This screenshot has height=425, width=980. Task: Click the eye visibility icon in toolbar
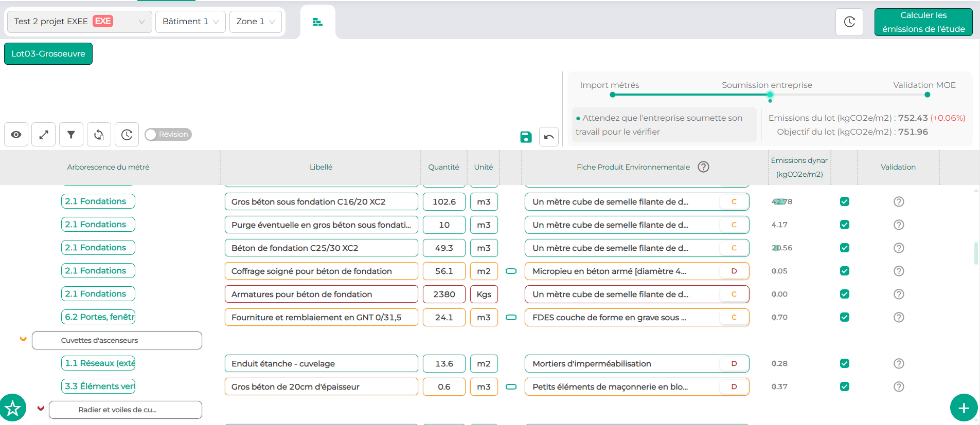point(16,135)
